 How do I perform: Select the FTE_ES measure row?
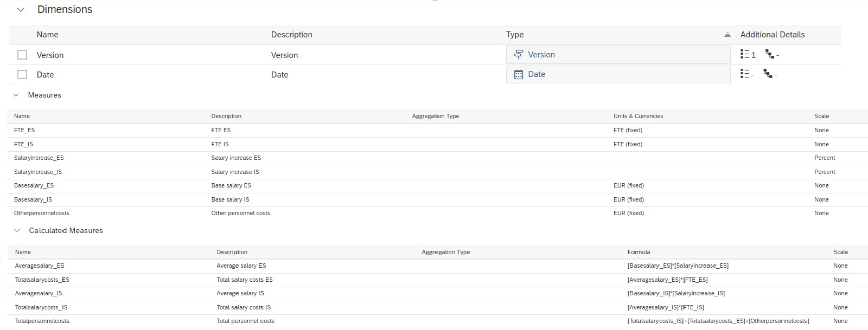tap(437, 130)
